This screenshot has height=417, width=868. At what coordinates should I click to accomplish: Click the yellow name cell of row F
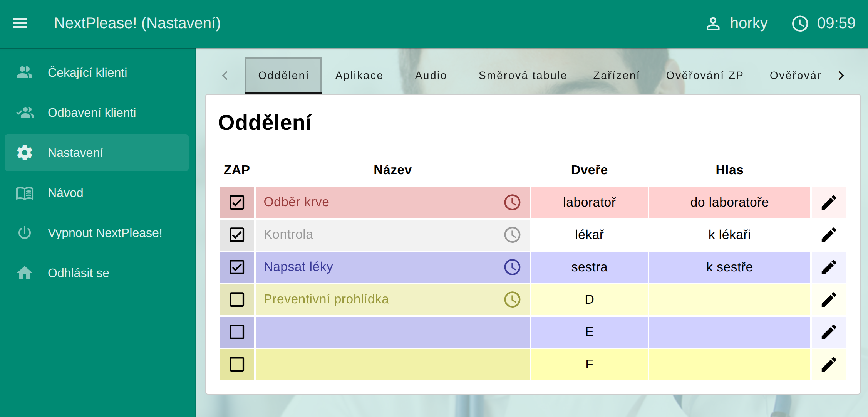[392, 364]
